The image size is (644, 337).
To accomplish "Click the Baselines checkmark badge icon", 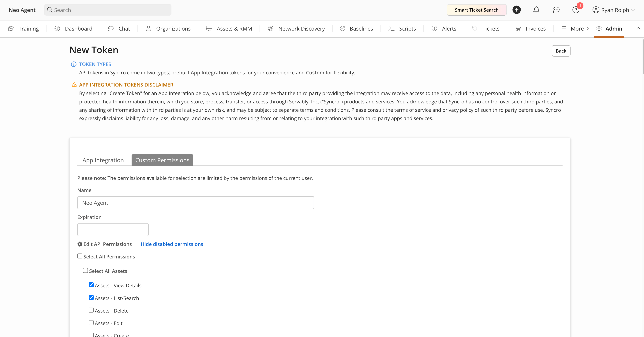I will point(343,28).
